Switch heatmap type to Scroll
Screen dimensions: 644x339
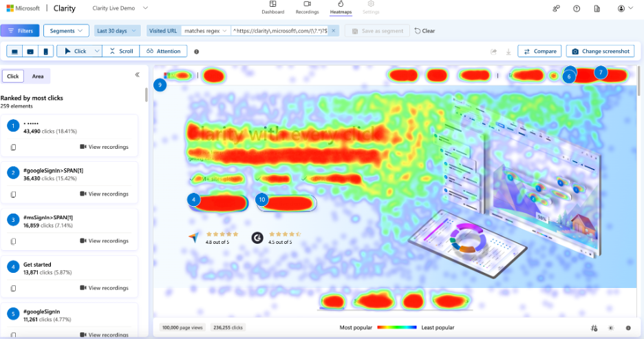[x=121, y=51]
